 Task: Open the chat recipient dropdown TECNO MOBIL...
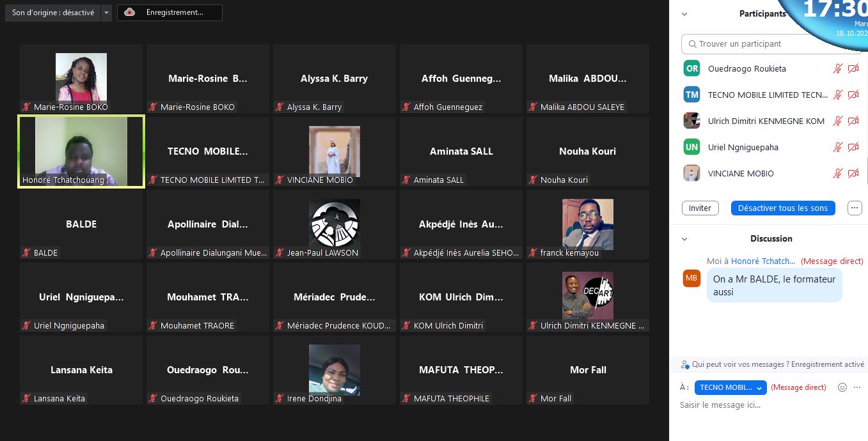click(730, 387)
